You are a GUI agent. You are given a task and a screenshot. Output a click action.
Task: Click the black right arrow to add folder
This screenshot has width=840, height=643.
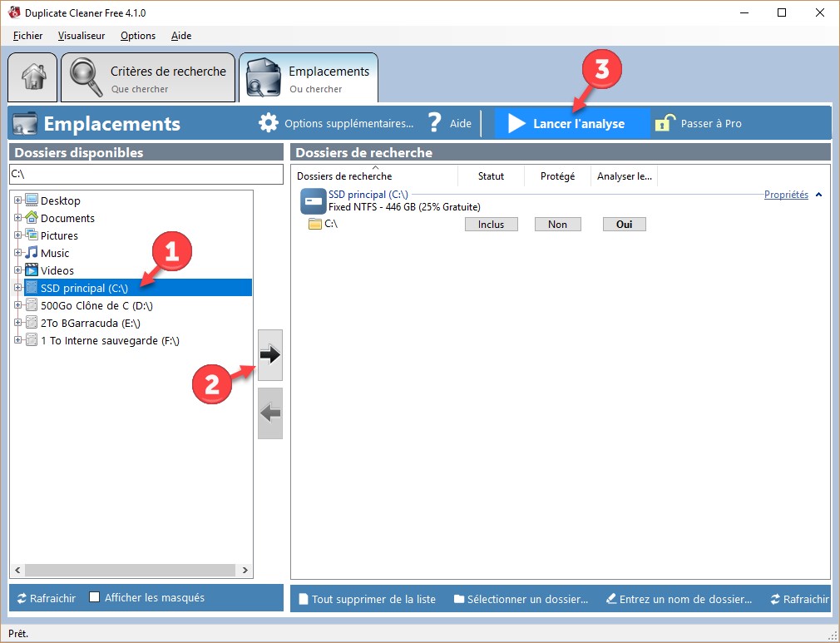(270, 354)
